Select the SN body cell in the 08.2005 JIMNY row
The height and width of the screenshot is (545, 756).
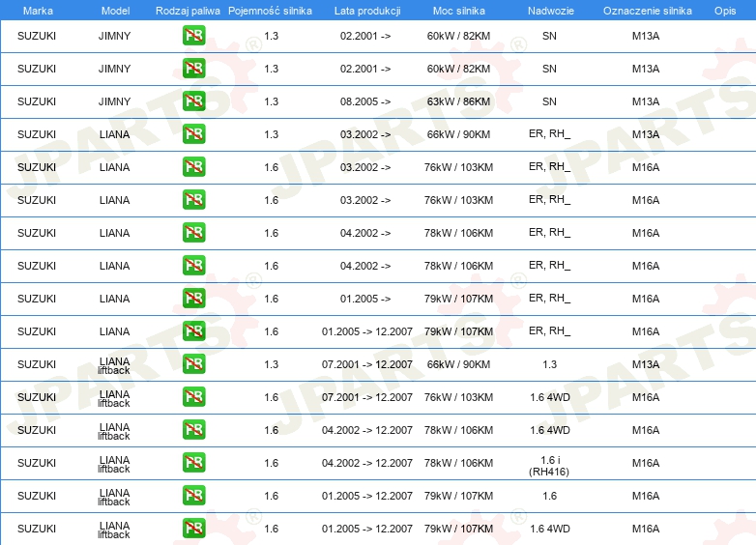click(x=549, y=101)
